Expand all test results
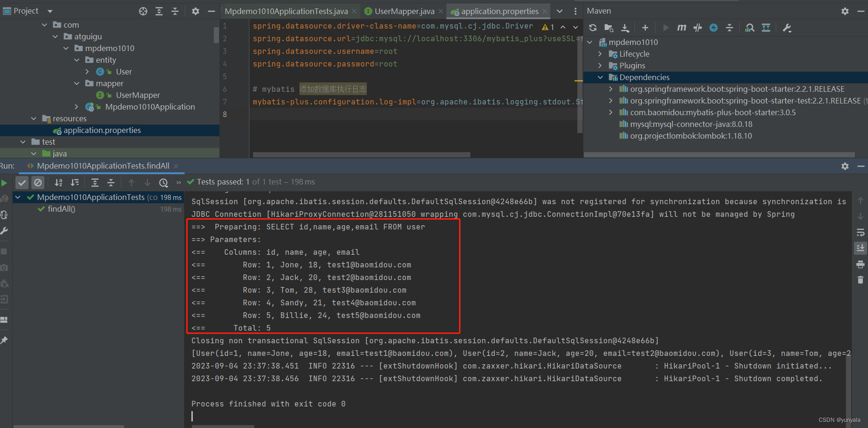This screenshot has height=428, width=868. pos(95,183)
